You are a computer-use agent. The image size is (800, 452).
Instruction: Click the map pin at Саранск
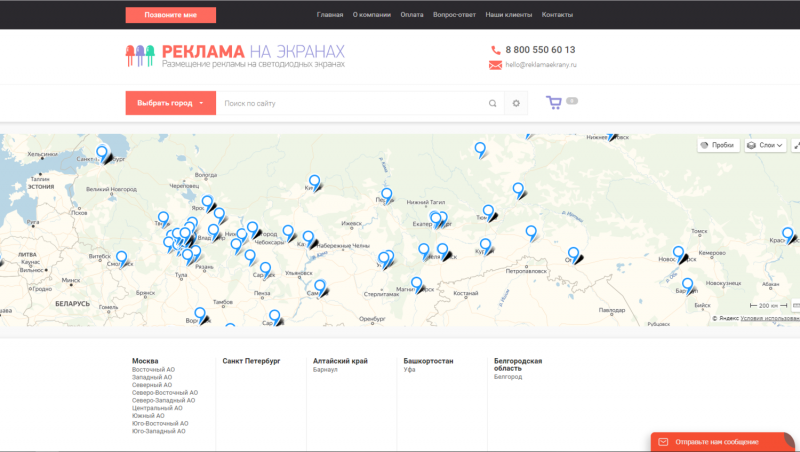coord(265,269)
